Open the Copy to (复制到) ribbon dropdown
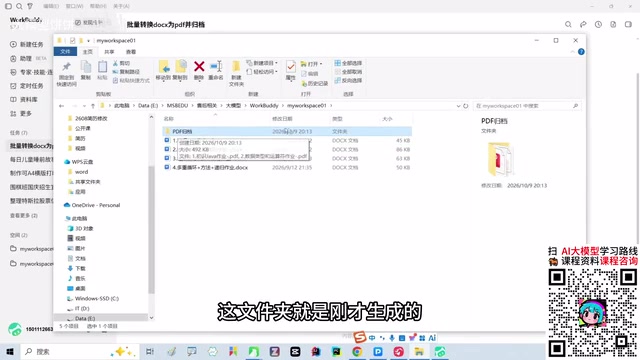Viewport: 640px width, 360px height. tap(180, 70)
